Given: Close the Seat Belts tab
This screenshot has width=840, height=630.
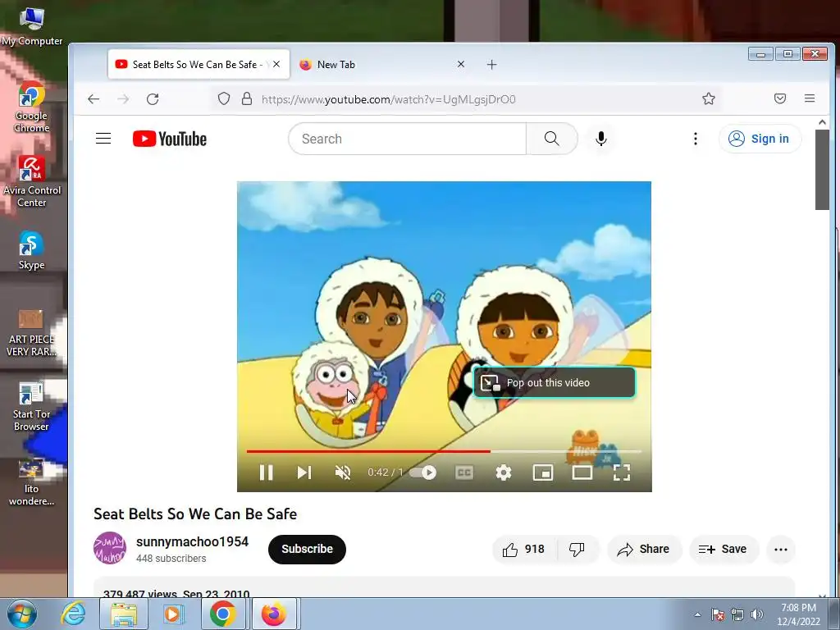Looking at the screenshot, I should coord(276,64).
